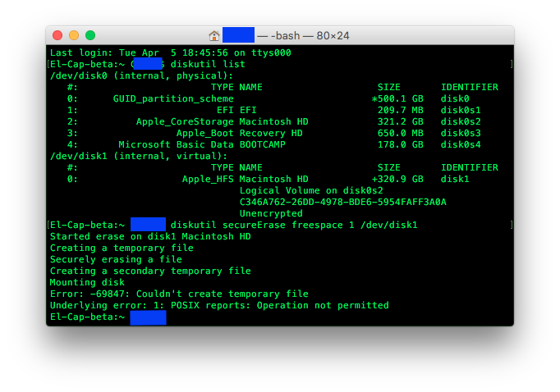Click 'Apple_HFS' type text
The height and width of the screenshot is (392, 560).
(x=208, y=179)
